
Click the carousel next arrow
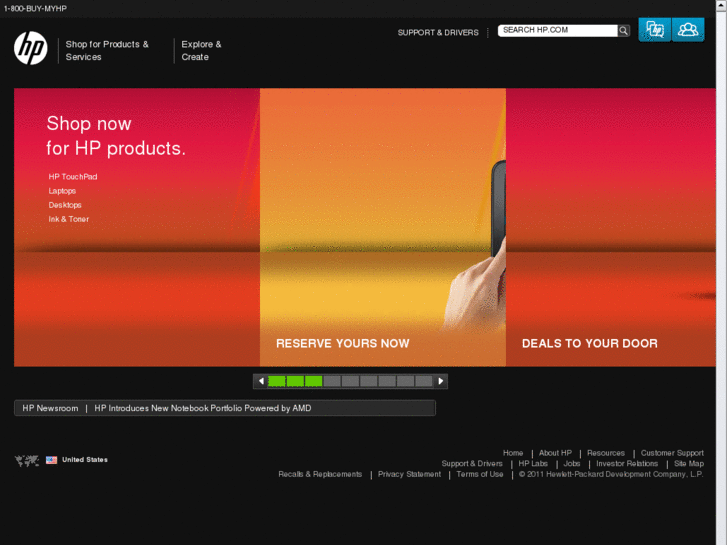click(440, 381)
